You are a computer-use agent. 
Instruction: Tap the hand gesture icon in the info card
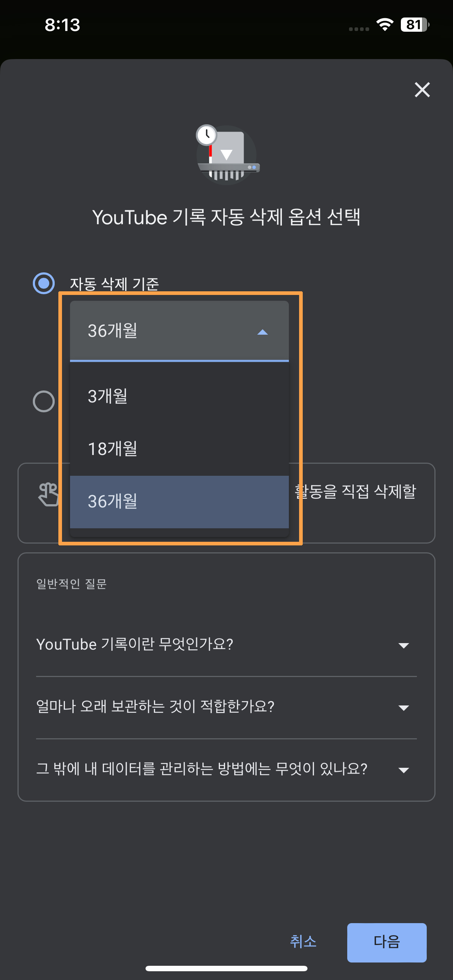point(49,494)
